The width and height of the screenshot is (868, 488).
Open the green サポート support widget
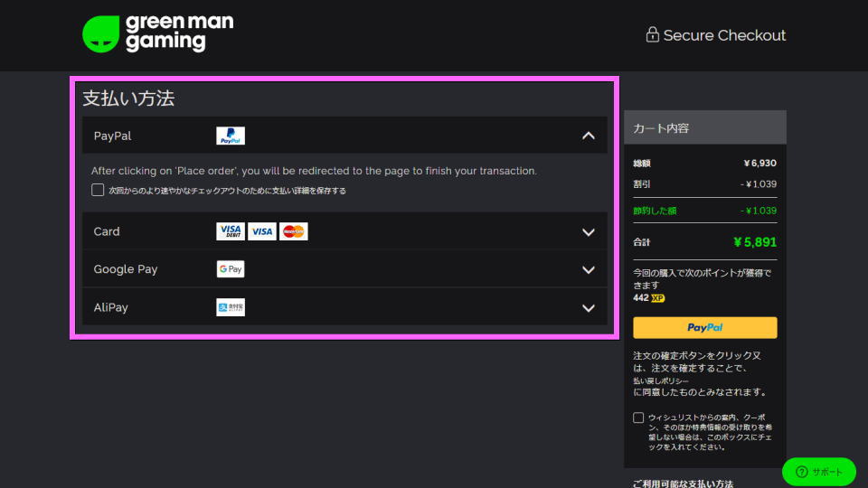[818, 472]
